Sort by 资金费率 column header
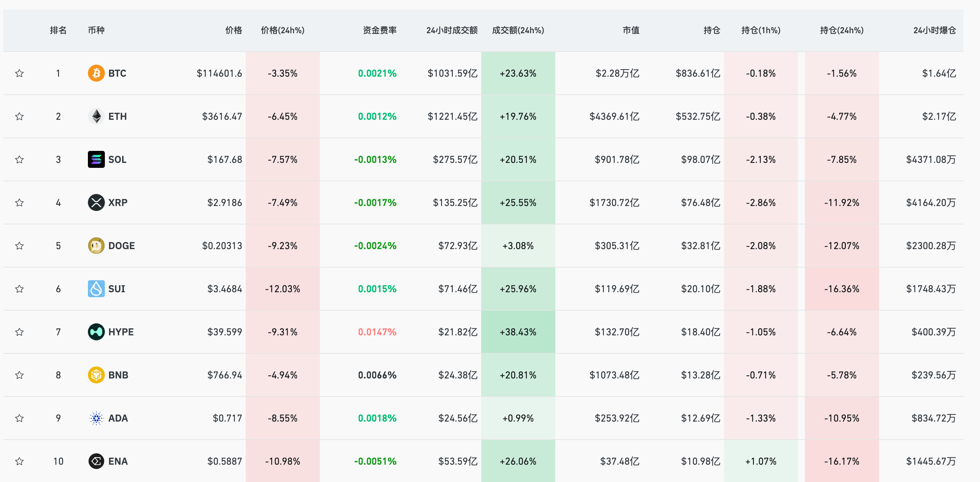Viewport: 980px width, 482px height. click(x=379, y=30)
